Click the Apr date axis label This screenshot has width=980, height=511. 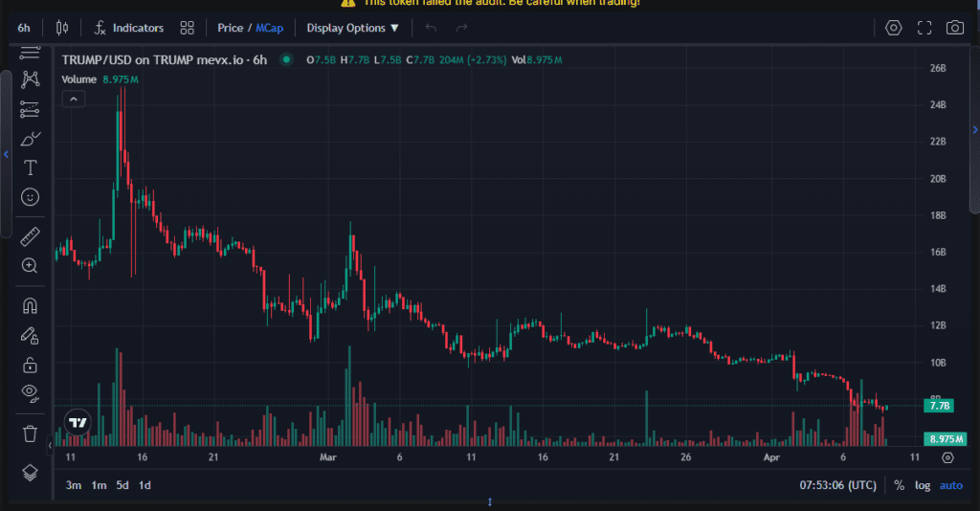pos(771,457)
